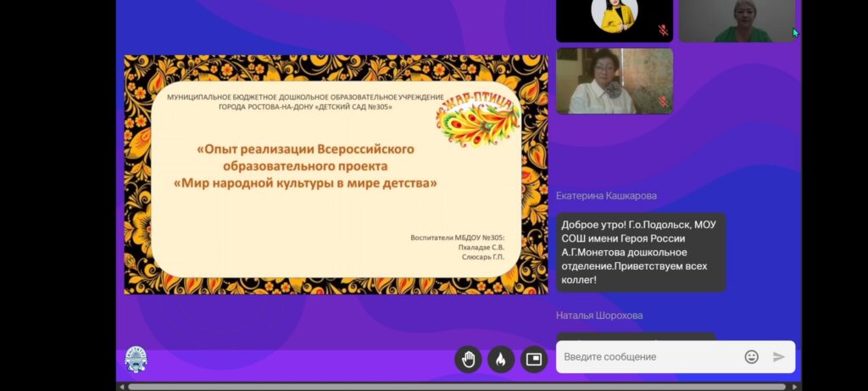
Task: Open the emoji picker in chat
Action: tap(751, 357)
